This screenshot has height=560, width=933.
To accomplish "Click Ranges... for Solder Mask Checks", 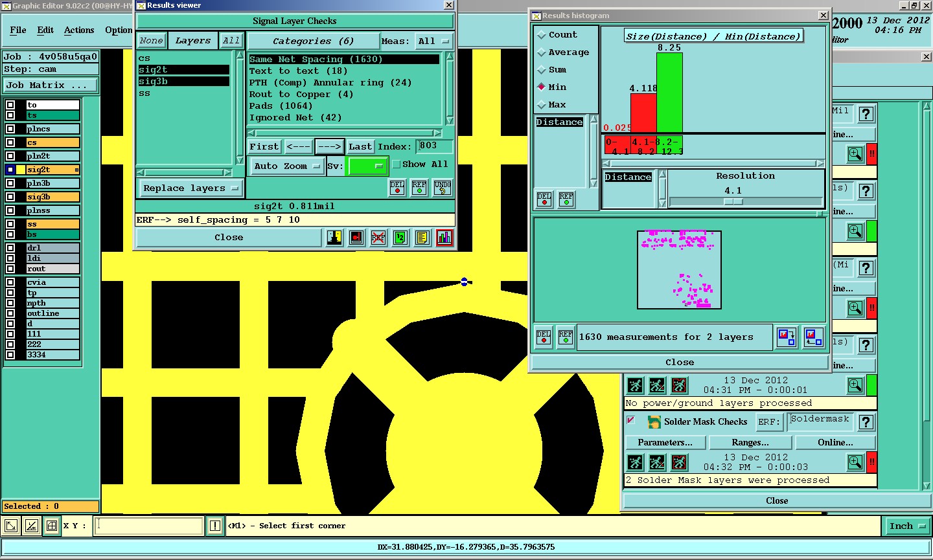I will point(750,443).
